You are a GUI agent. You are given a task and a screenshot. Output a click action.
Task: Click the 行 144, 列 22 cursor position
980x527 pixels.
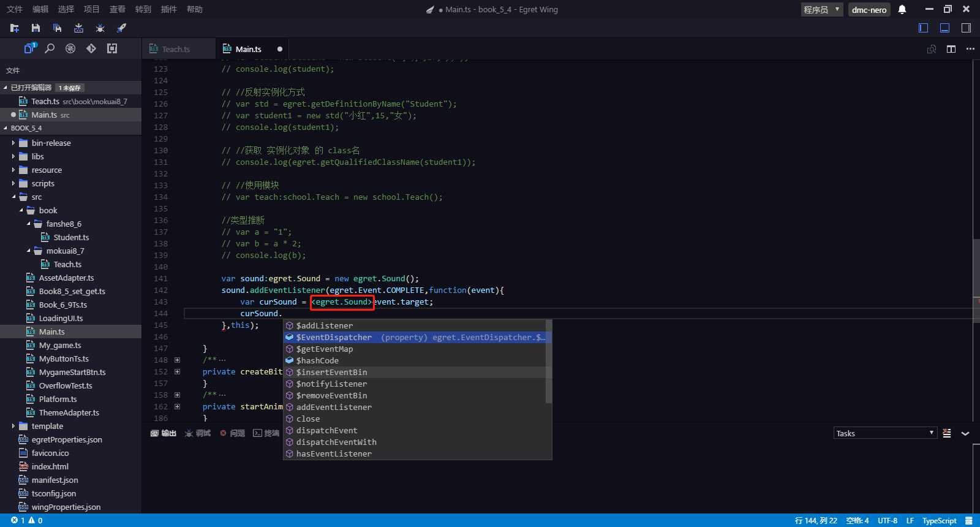click(x=816, y=521)
